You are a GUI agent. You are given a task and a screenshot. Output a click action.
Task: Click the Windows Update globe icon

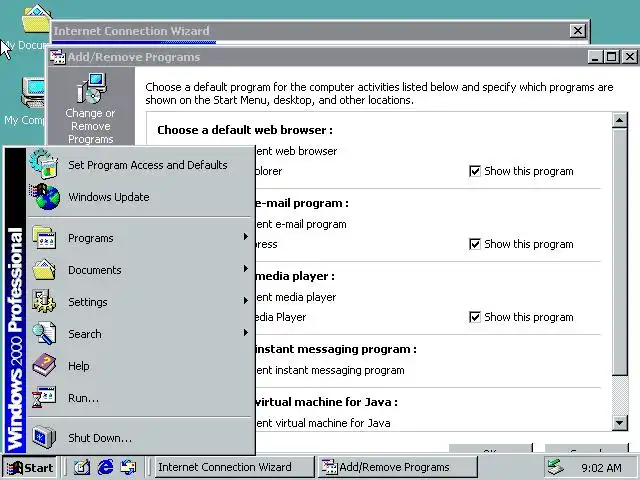point(45,197)
